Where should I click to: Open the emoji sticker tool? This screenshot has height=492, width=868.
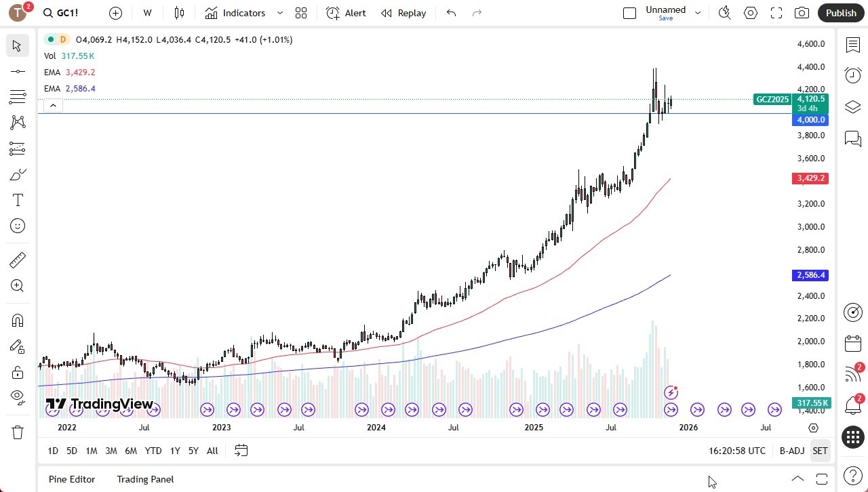[17, 226]
